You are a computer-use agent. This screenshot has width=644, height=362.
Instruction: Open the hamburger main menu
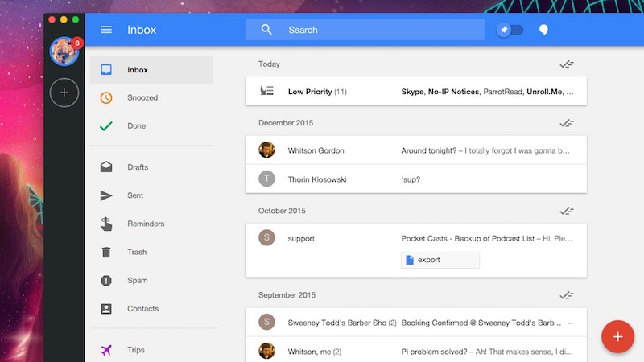pyautogui.click(x=106, y=30)
